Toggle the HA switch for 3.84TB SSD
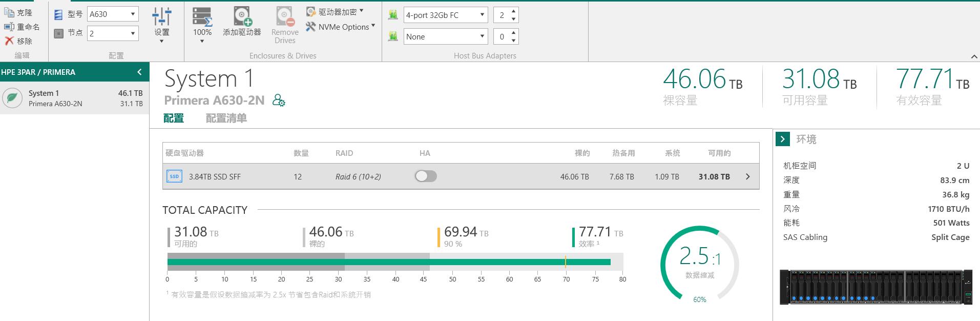The height and width of the screenshot is (321, 980). (x=426, y=176)
